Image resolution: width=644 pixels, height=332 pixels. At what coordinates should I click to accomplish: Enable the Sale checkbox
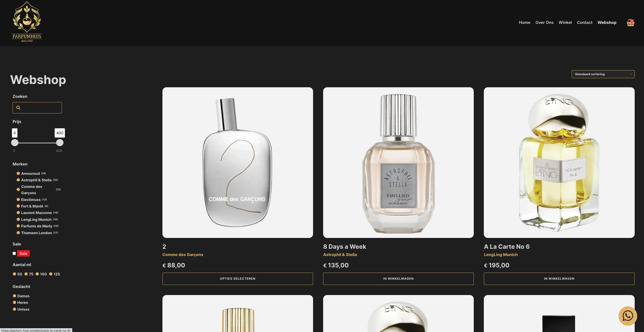pyautogui.click(x=14, y=254)
